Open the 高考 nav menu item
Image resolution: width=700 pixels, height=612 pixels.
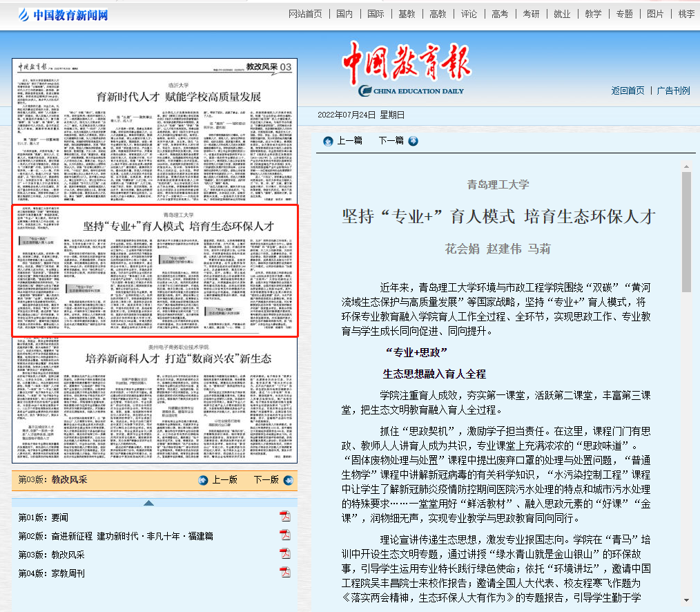(x=500, y=14)
